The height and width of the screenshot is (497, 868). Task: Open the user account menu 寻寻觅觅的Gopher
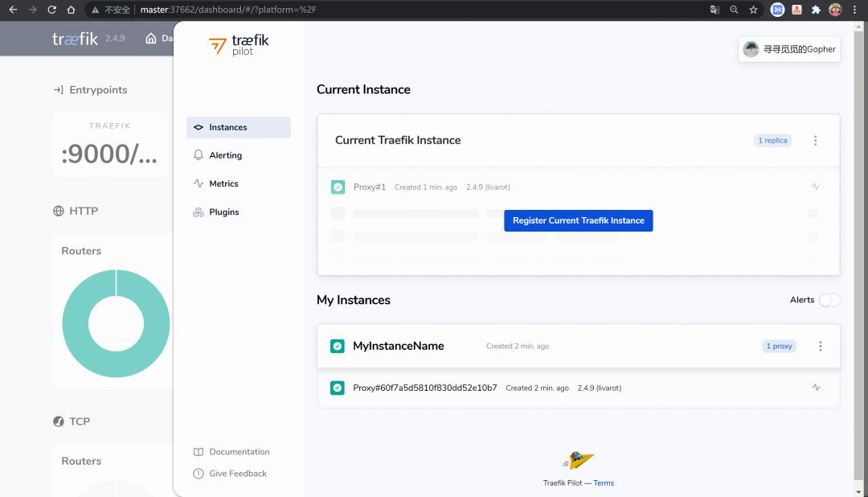click(789, 49)
